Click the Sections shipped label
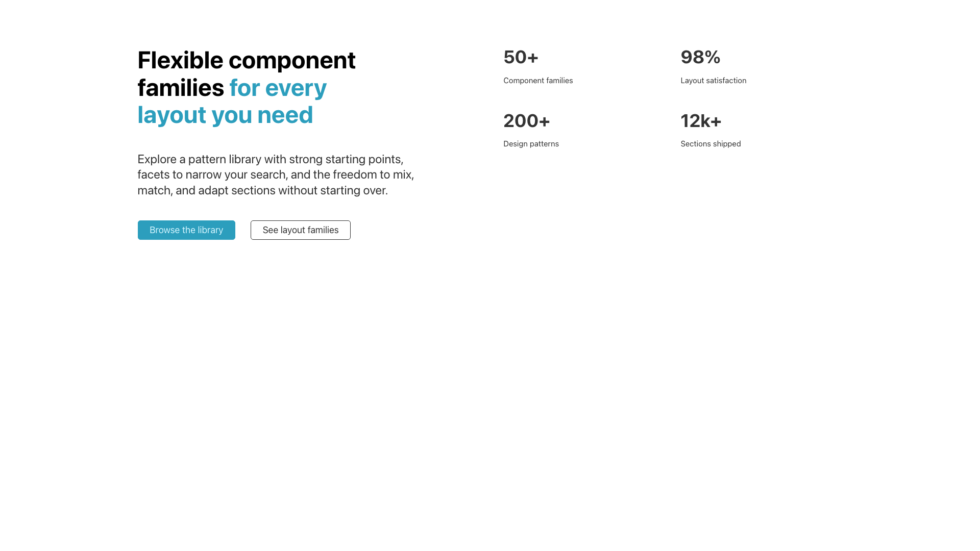 tap(710, 144)
